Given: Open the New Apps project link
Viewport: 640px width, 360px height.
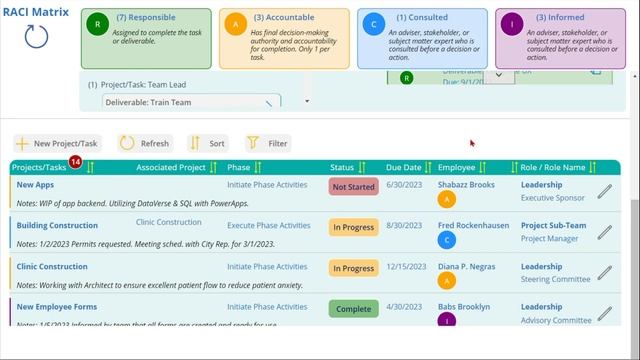Looking at the screenshot, I should click(35, 184).
